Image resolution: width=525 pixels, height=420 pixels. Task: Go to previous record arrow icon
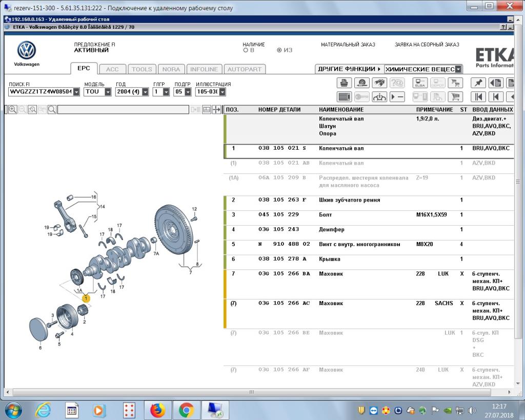pyautogui.click(x=496, y=97)
